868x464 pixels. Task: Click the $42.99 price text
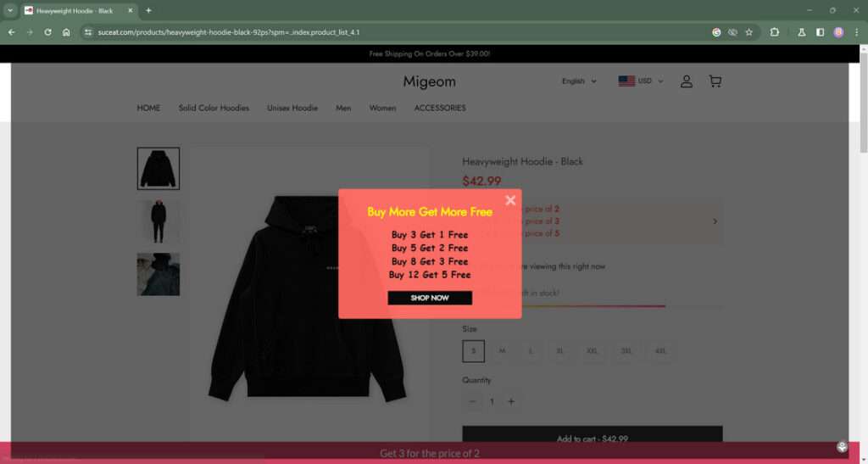tap(481, 181)
